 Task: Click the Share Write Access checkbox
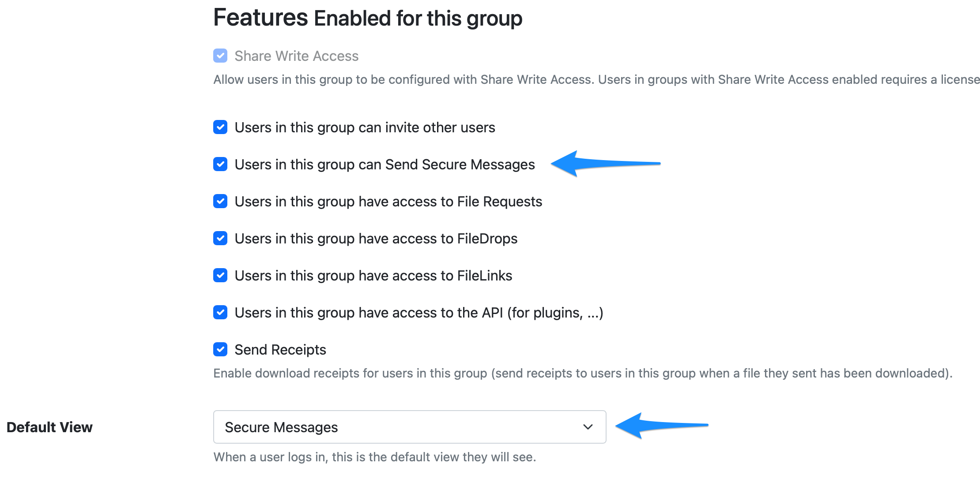click(x=220, y=56)
